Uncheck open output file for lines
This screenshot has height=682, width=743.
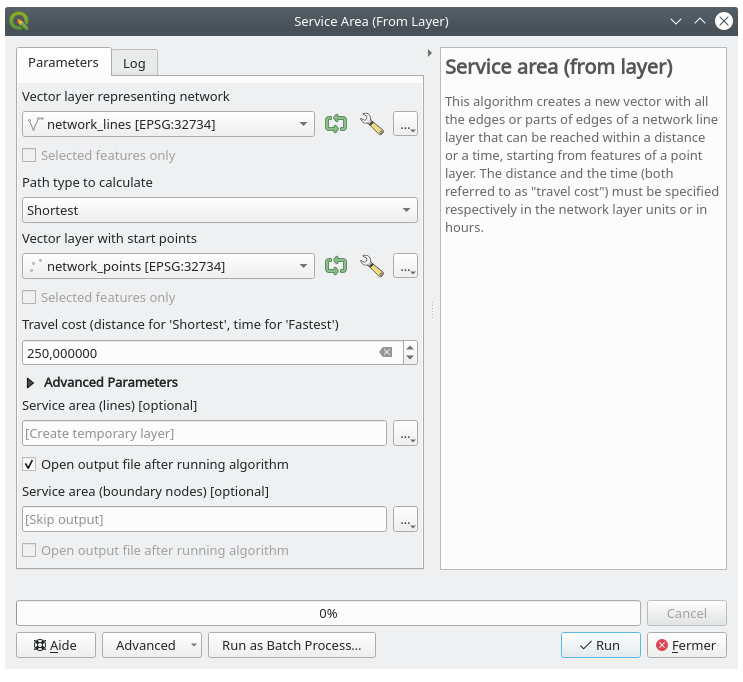[30, 465]
